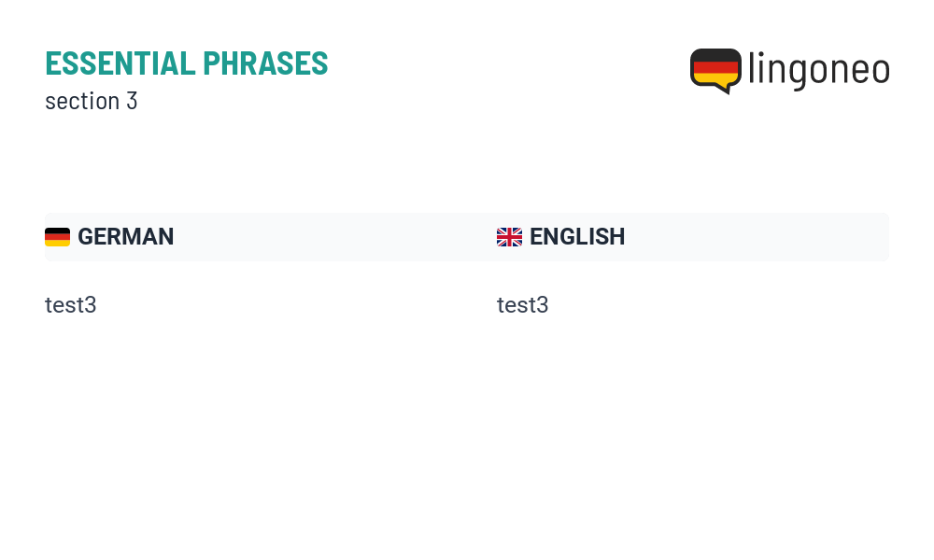934x560 pixels.
Task: Click the section 3 subtitle
Action: coord(92,101)
